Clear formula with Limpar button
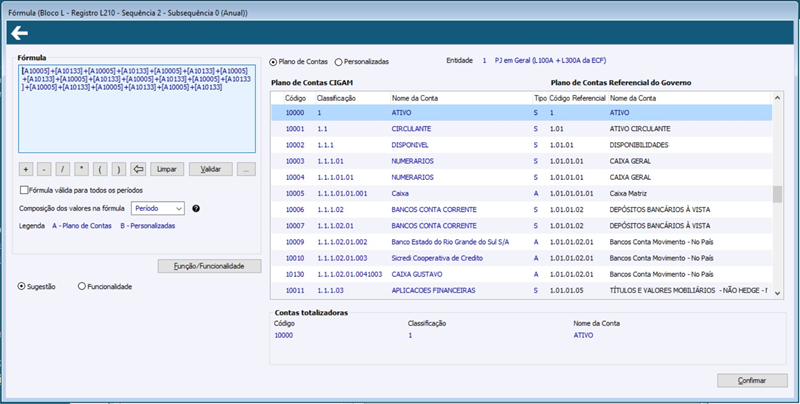 pos(167,169)
